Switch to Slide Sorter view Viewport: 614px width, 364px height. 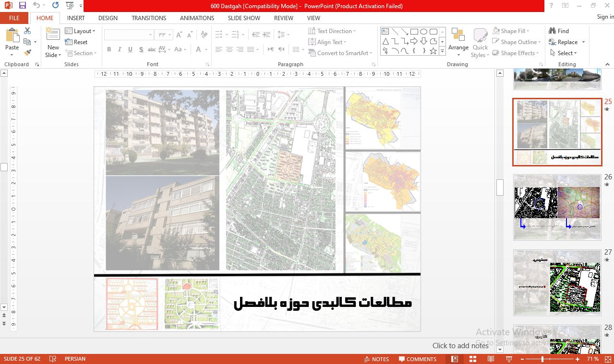[x=473, y=359]
